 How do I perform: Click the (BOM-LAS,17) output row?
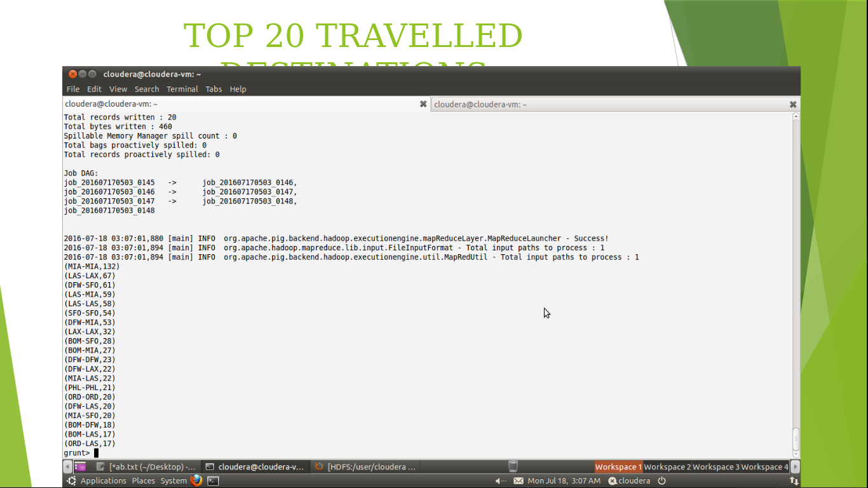tap(90, 434)
